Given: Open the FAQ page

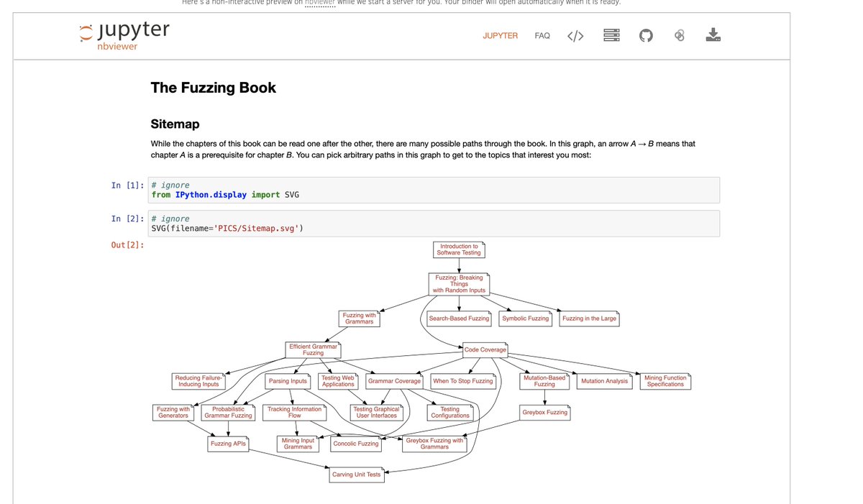Looking at the screenshot, I should point(542,36).
